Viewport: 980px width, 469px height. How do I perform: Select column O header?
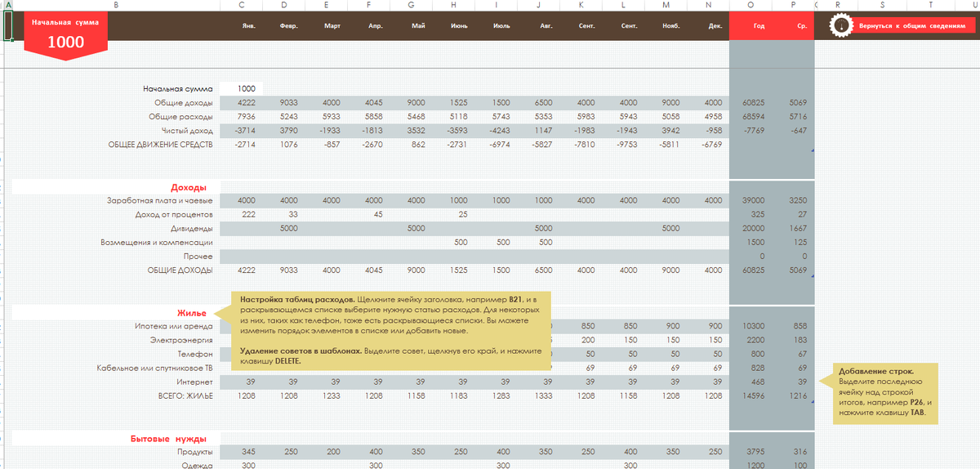click(x=751, y=5)
